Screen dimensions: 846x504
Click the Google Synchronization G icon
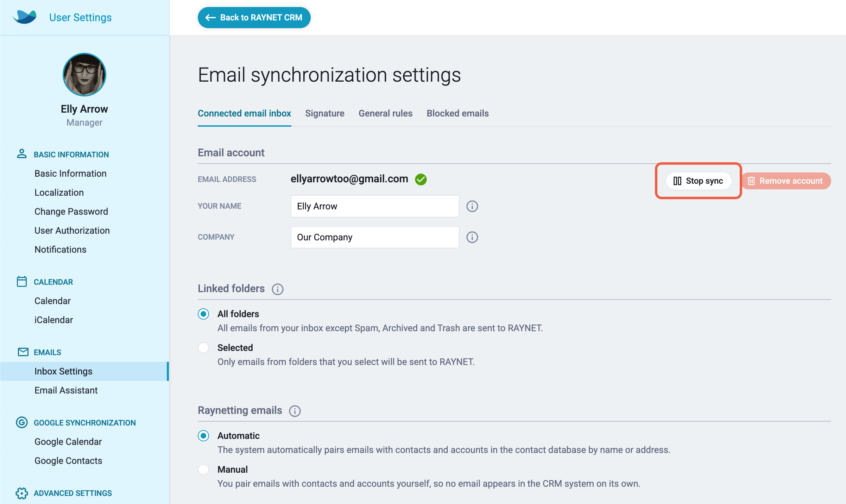pos(22,422)
